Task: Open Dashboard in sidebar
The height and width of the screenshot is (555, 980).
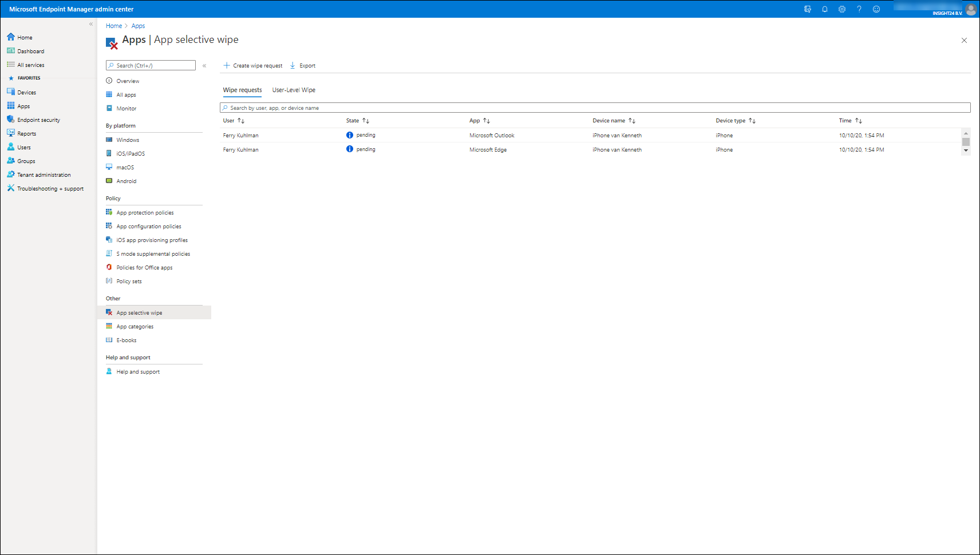Action: 30,51
